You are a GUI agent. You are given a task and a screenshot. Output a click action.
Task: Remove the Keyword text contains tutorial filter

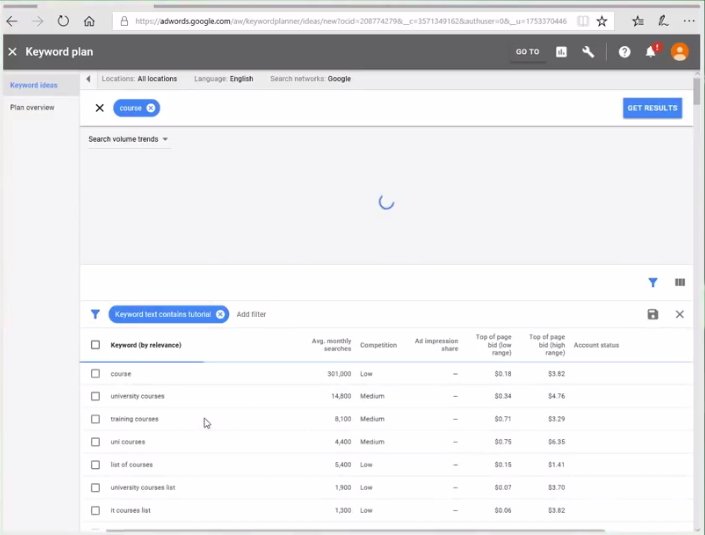tap(220, 314)
